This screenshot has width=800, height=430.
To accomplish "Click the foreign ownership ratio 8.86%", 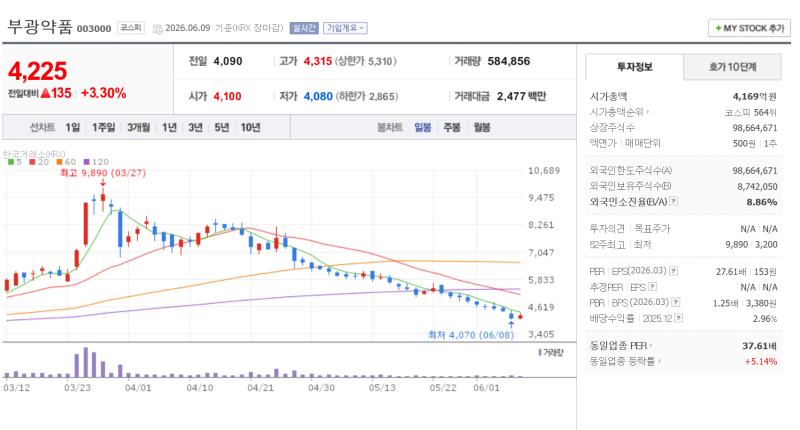I will (762, 202).
